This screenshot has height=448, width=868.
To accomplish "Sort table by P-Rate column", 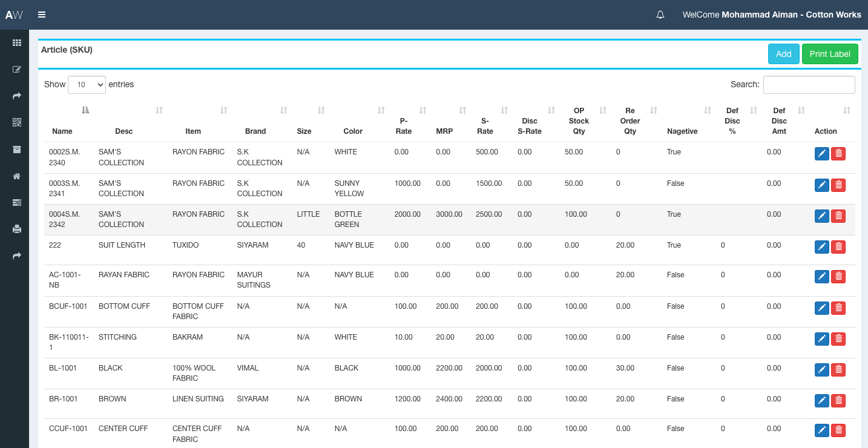I will pyautogui.click(x=410, y=120).
